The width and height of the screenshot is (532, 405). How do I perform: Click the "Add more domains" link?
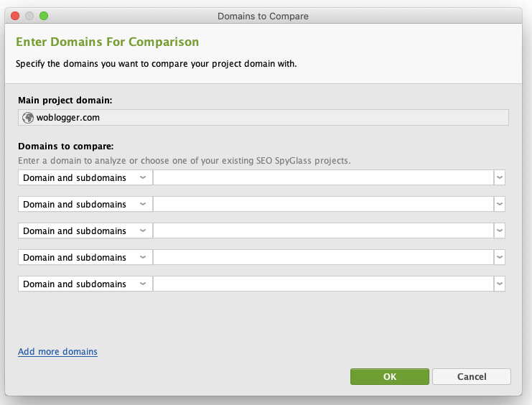pos(57,352)
